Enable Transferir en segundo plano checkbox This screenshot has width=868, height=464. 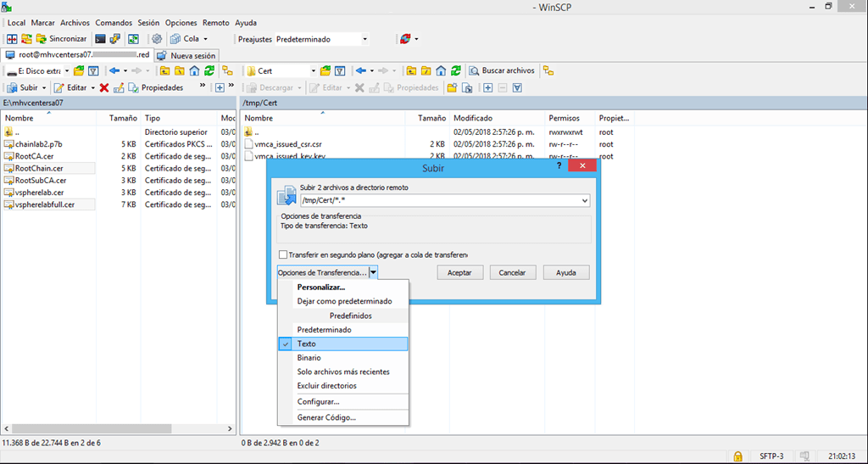(283, 254)
